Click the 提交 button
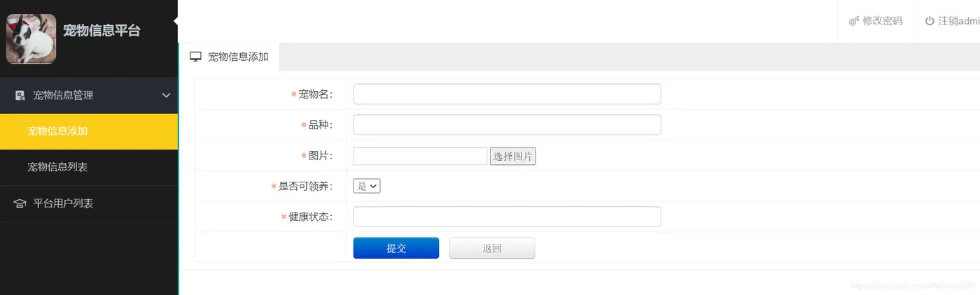The width and height of the screenshot is (980, 295). point(396,248)
